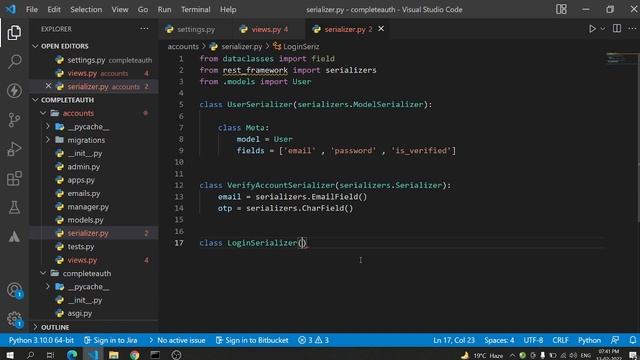This screenshot has width=640, height=360.
Task: Open editor More Actions ellipsis
Action: click(632, 29)
